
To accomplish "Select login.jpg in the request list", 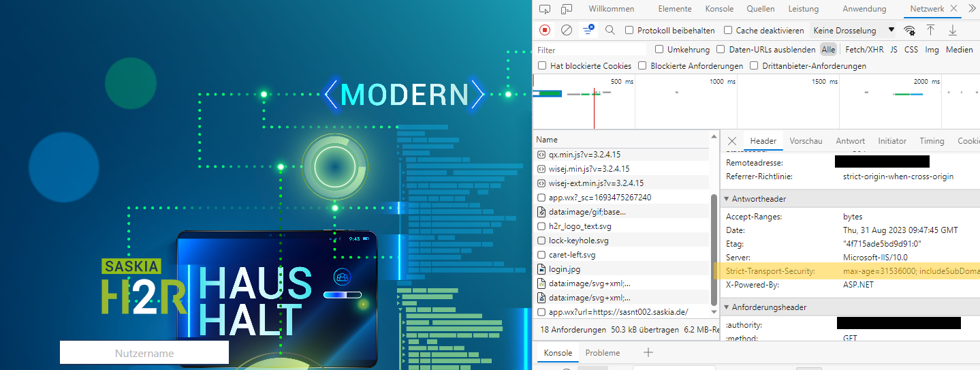I will (x=564, y=269).
